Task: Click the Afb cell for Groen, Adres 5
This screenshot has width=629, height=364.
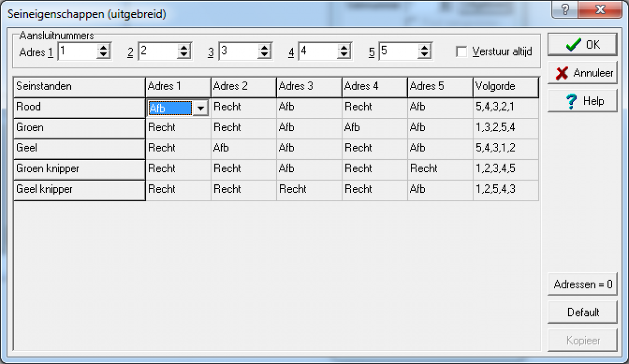Action: coord(440,128)
